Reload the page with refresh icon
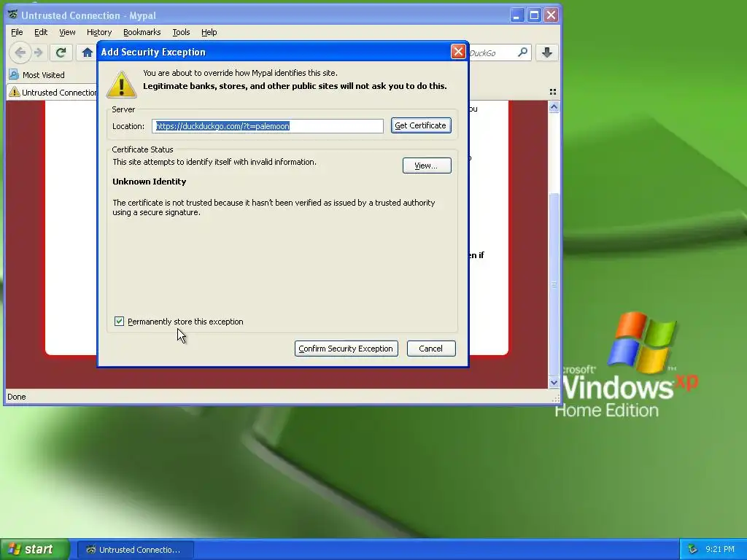The height and width of the screenshot is (560, 747). pyautogui.click(x=61, y=52)
